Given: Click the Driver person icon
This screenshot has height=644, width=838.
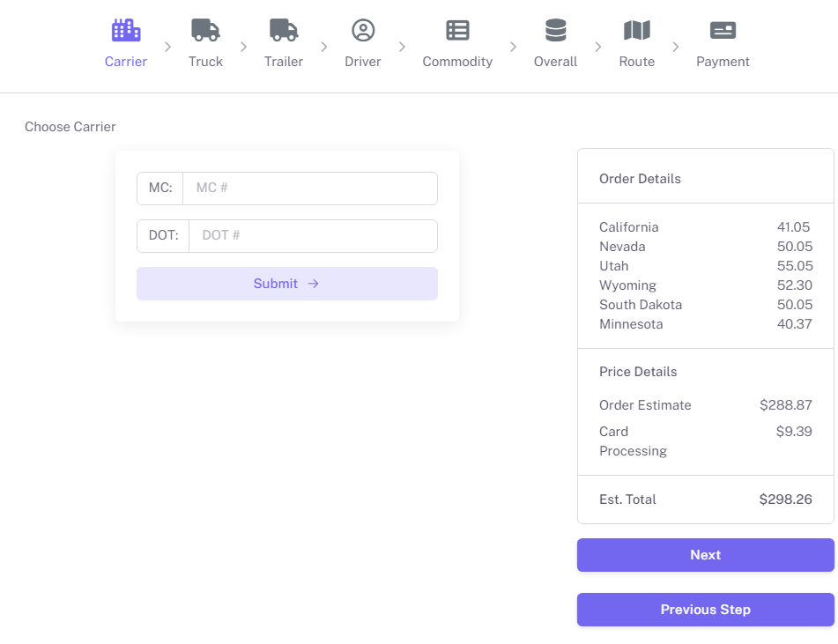Looking at the screenshot, I should click(x=363, y=31).
